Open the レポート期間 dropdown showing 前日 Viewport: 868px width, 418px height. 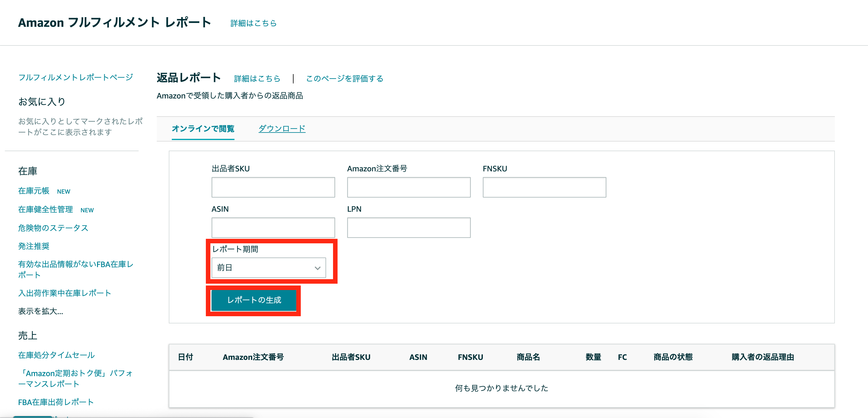coord(269,268)
